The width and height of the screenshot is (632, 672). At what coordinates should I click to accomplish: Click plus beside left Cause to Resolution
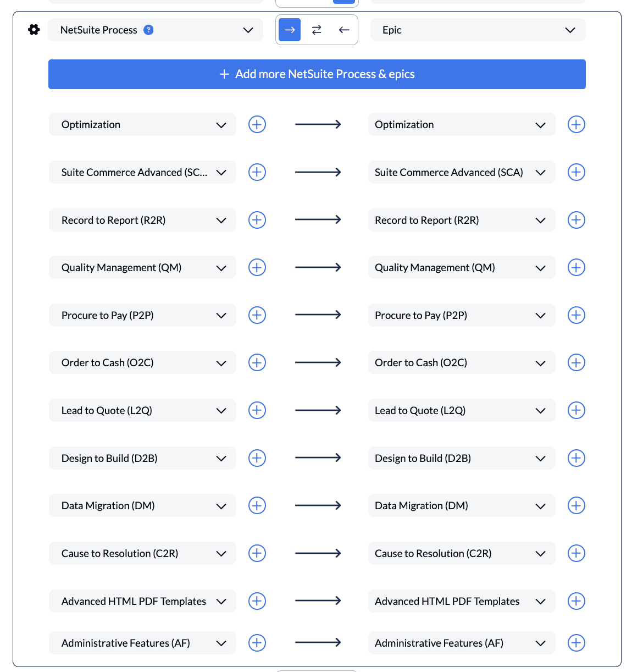[257, 553]
